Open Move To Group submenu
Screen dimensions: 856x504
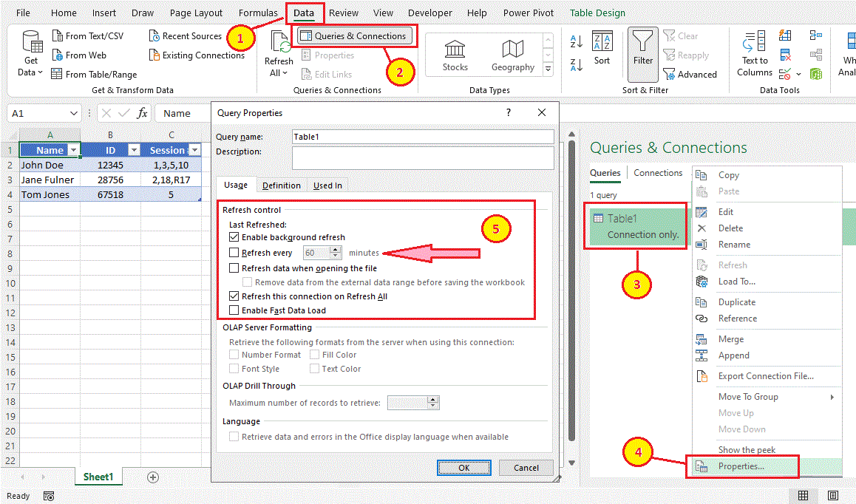pos(767,396)
